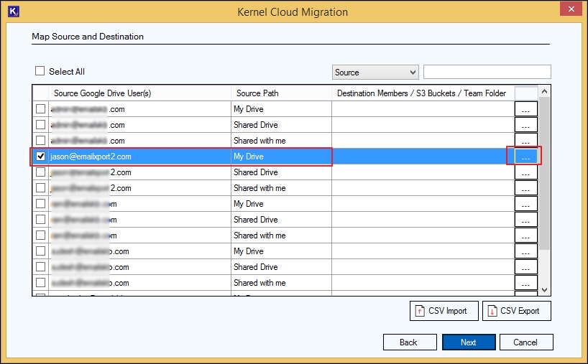Close the Kernel Cloud Migration window
This screenshot has height=364, width=588.
coord(571,9)
